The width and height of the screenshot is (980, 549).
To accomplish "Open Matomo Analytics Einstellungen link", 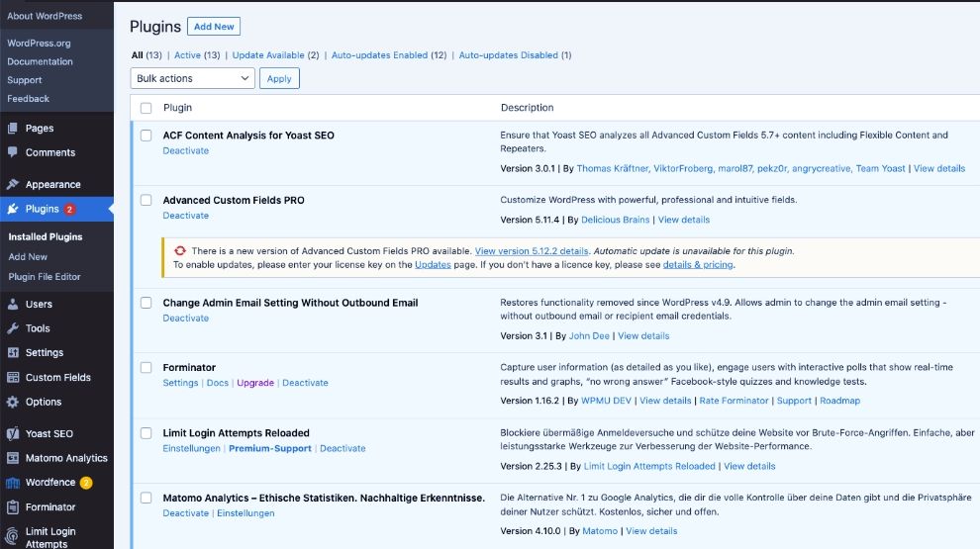I will click(x=245, y=513).
